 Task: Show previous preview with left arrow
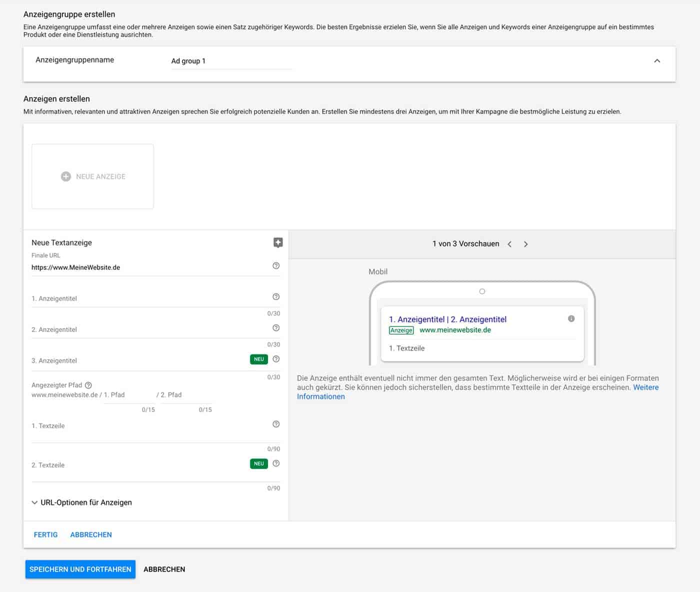509,244
